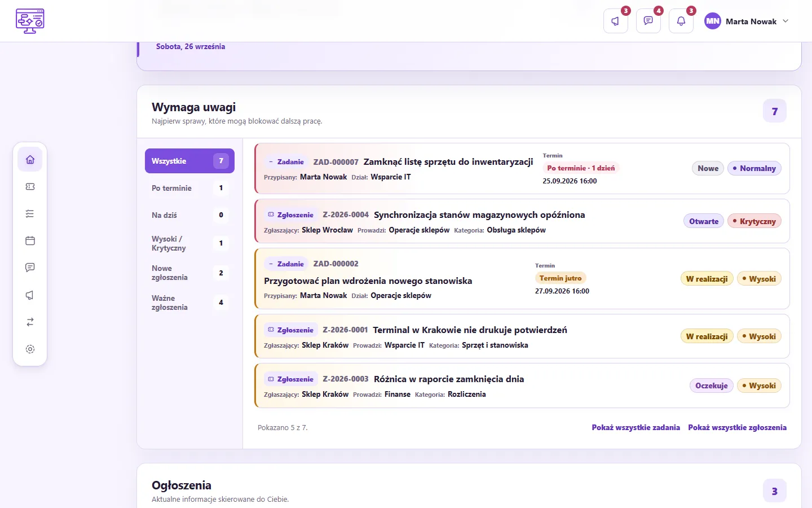812x508 pixels.
Task: Click the Sobota, 26 września date text
Action: [191, 46]
